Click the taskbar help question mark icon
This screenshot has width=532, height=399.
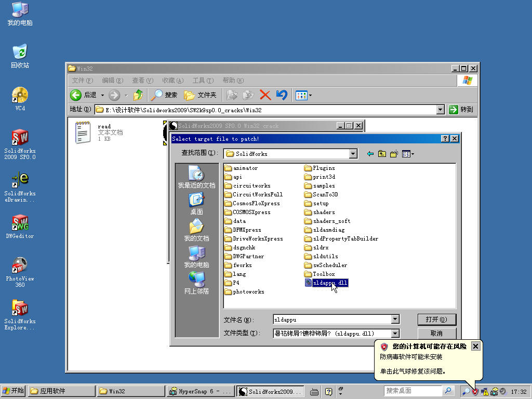328,392
